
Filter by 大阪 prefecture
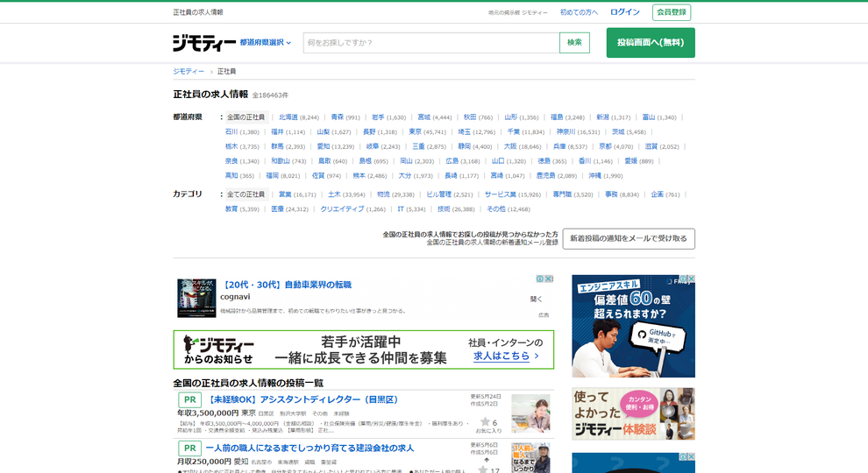coord(509,146)
